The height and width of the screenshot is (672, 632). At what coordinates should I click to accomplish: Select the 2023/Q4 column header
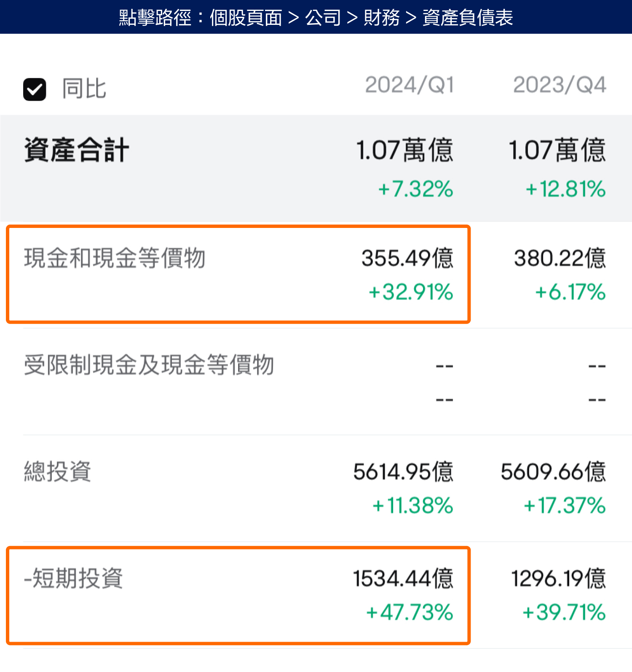tap(559, 85)
